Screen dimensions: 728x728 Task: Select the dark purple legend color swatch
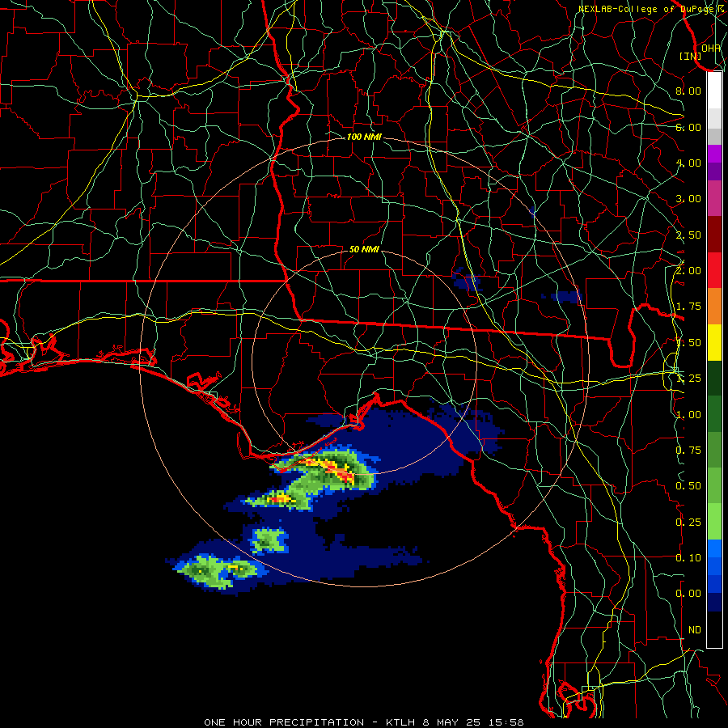[714, 171]
